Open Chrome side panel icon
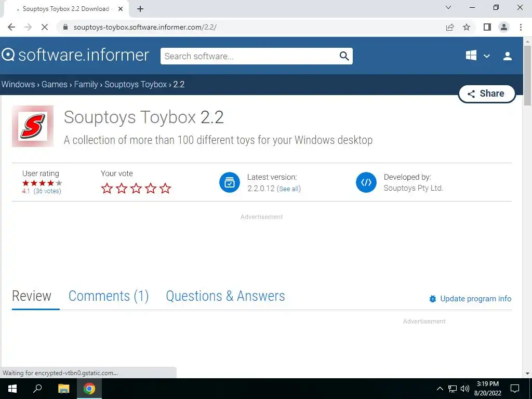The image size is (532, 399). click(487, 27)
